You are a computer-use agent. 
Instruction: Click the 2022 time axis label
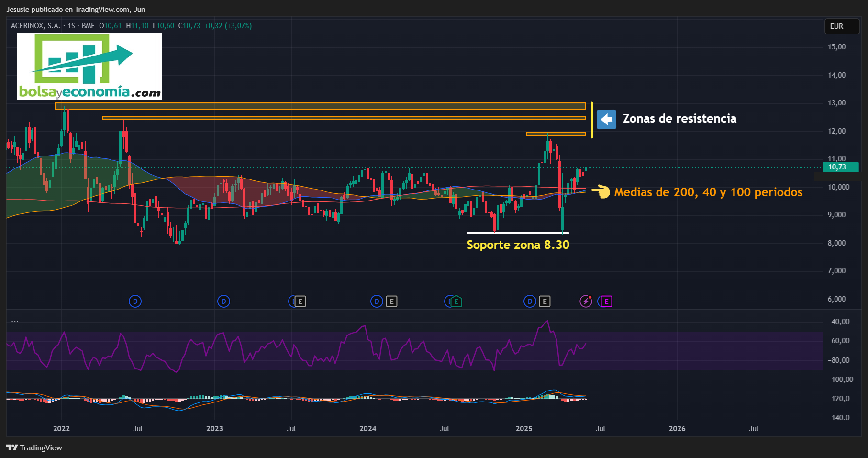(x=61, y=429)
